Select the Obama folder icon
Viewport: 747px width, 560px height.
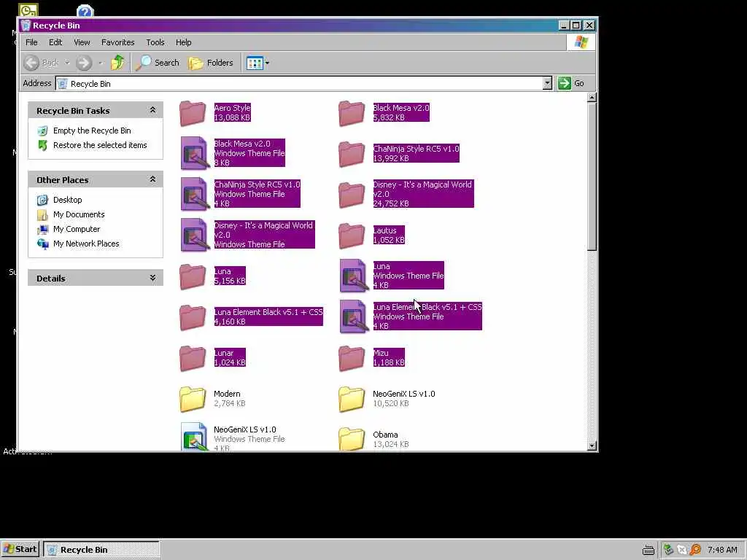point(352,438)
